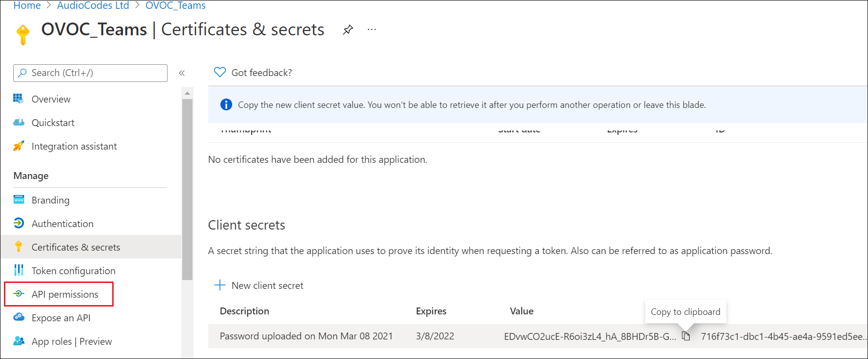
Task: Open the ellipsis more options menu
Action: [x=372, y=30]
